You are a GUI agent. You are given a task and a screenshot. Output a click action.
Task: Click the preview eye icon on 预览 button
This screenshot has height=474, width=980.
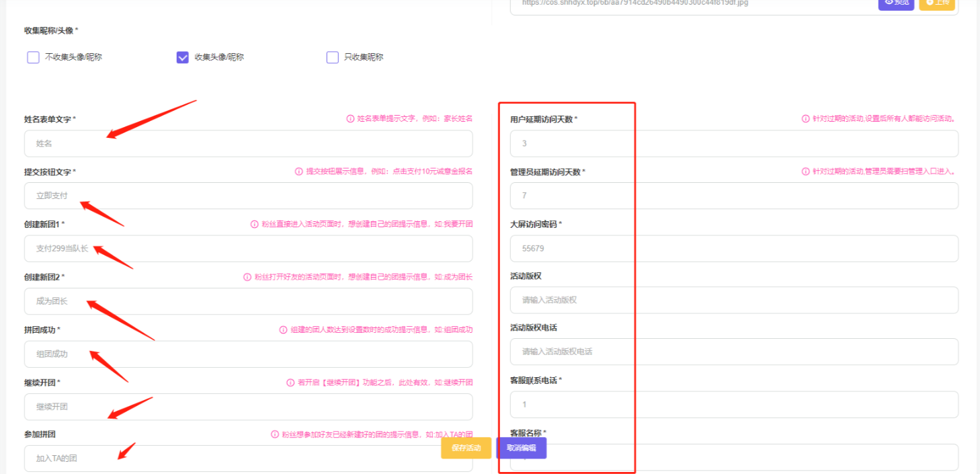[x=889, y=2]
